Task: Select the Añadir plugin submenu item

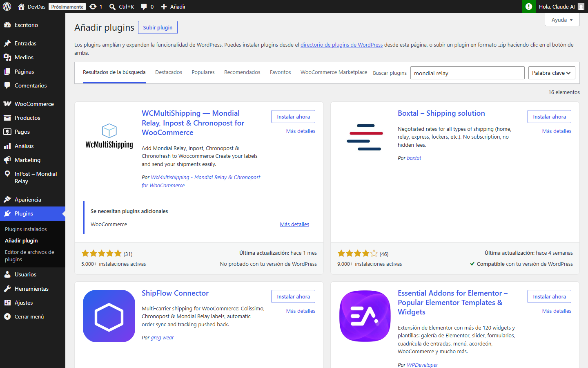Action: coord(21,241)
